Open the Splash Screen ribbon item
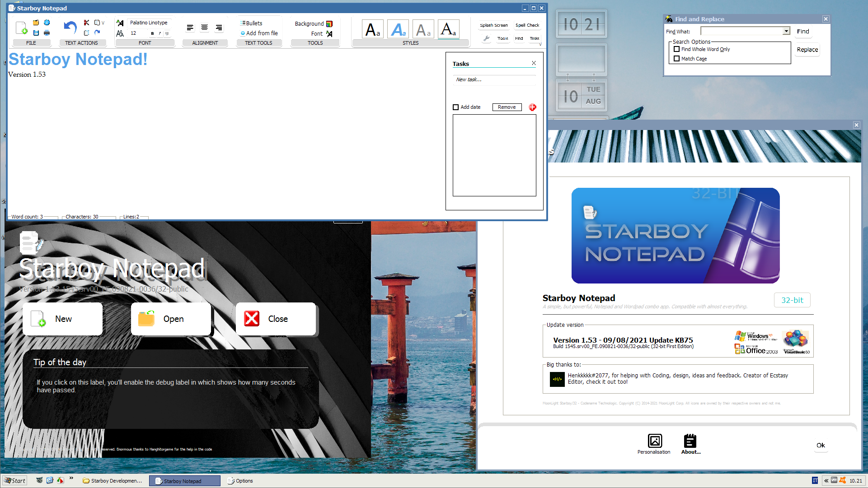 (x=493, y=25)
